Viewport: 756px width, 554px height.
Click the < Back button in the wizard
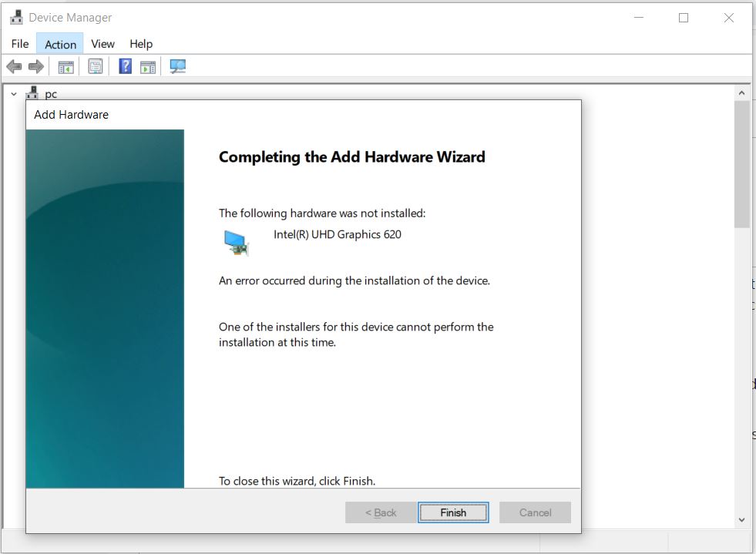point(380,512)
